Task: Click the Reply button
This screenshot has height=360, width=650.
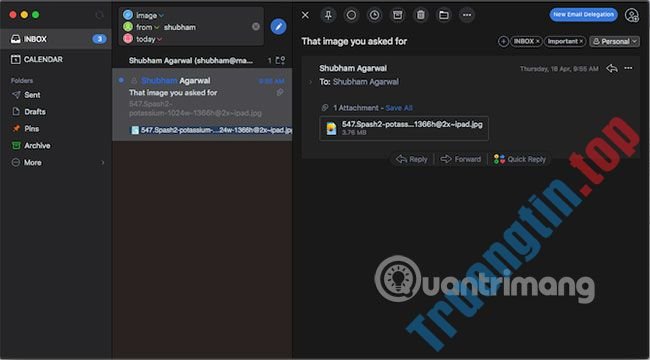Action: (x=412, y=159)
